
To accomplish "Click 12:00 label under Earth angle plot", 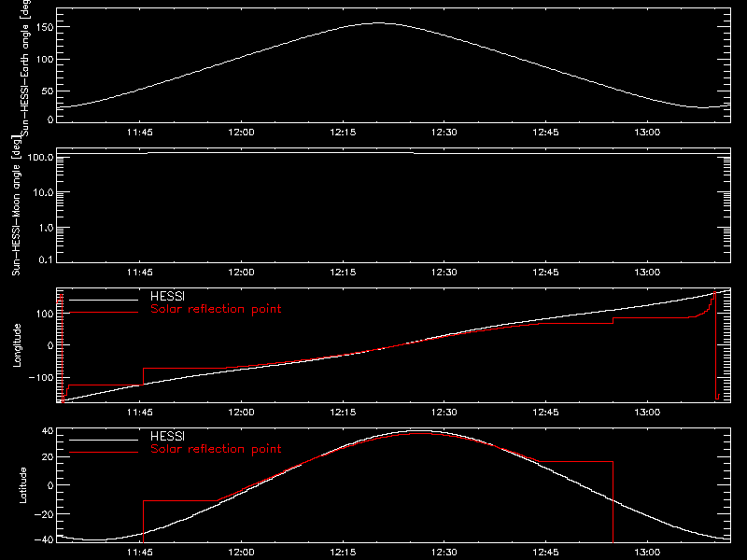I will (241, 133).
